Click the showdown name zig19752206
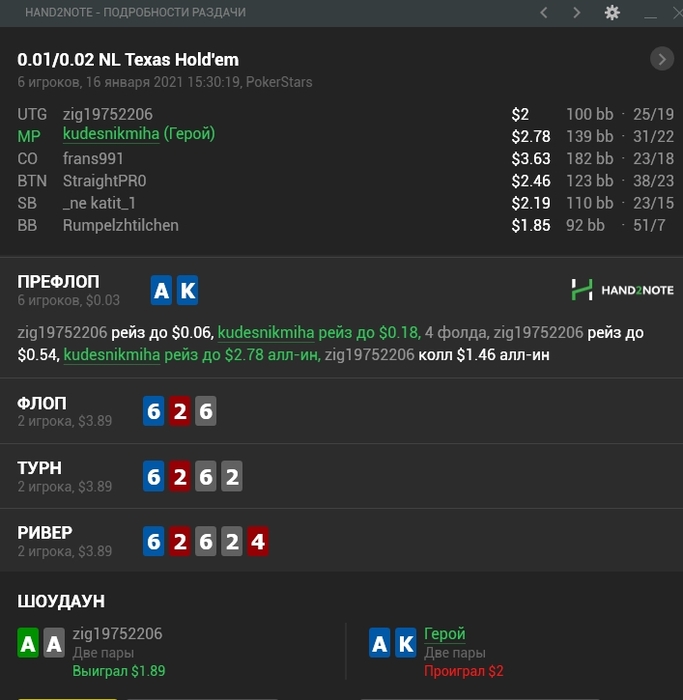 (117, 633)
